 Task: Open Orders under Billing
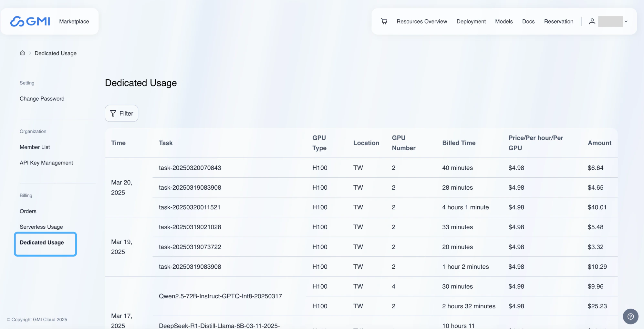click(x=28, y=211)
